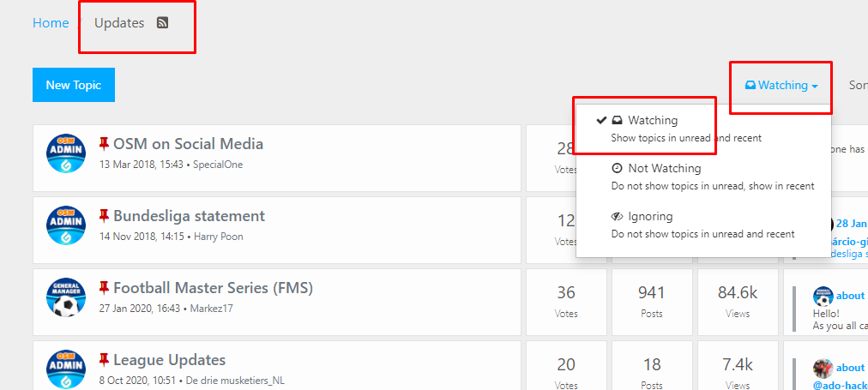Select Not Watching option in dropdown
Viewport: 868px width, 390px height.
point(703,177)
